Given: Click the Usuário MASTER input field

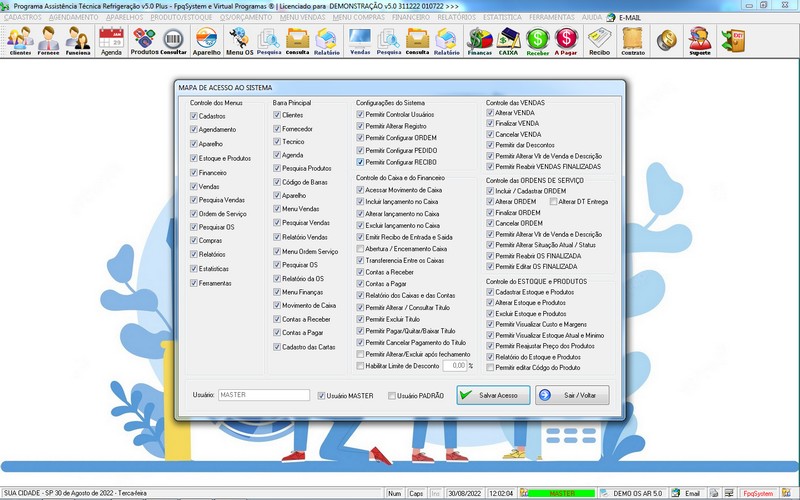Looking at the screenshot, I should click(x=264, y=395).
